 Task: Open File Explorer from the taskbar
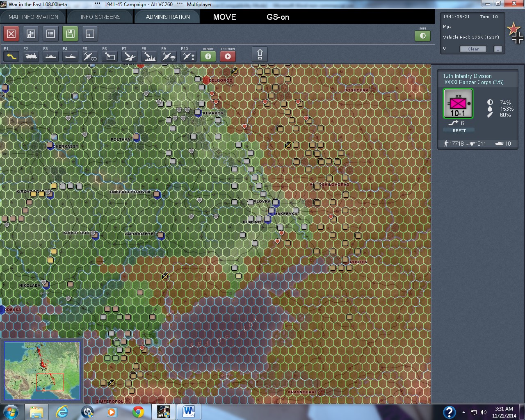tap(36, 412)
